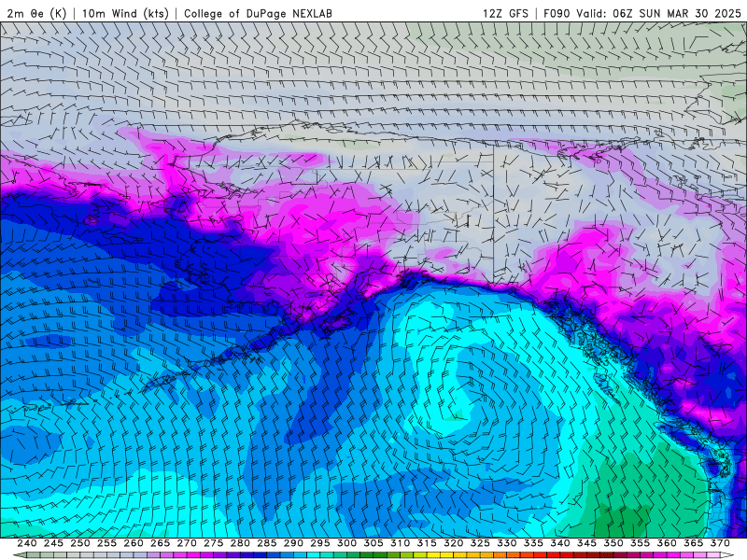
Task: Click the 285 color scale label
Action: [x=267, y=543]
